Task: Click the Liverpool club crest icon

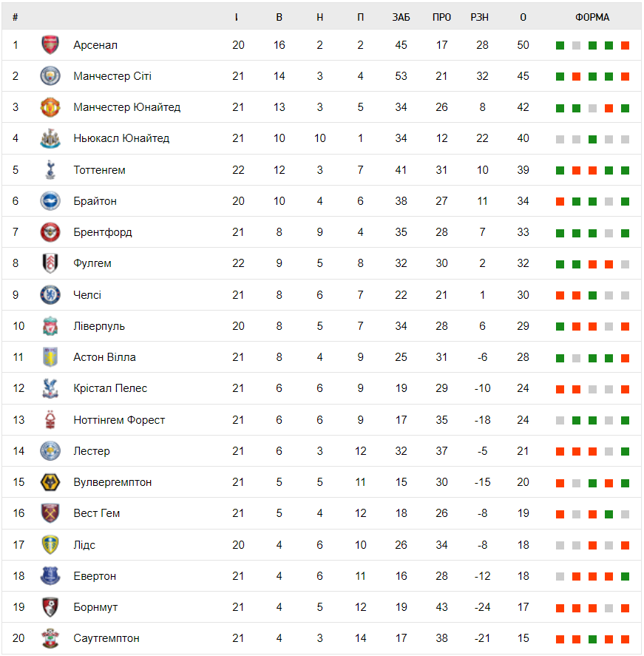Action: pos(50,326)
